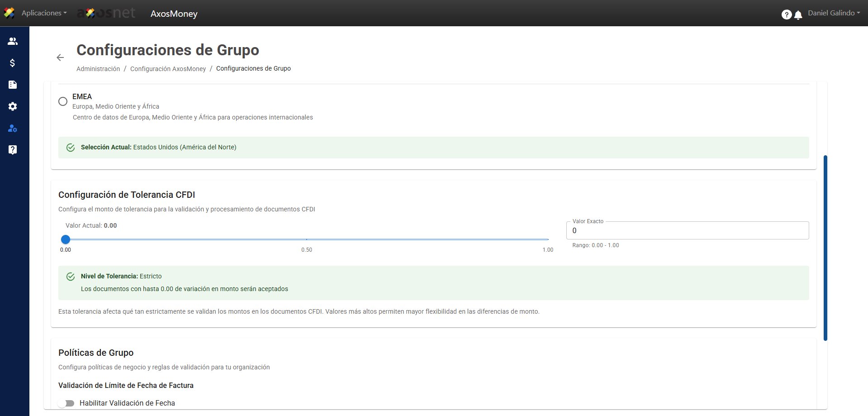Screen dimensions: 868x416
Task: Enable the Habilitar Validación de Fecha toggle
Action: click(x=67, y=403)
